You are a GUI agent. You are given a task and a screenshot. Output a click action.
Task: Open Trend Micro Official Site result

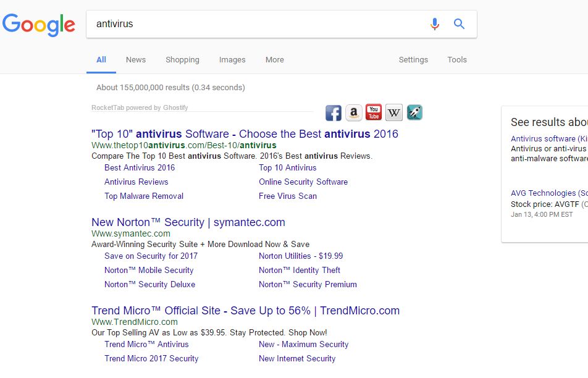[x=245, y=311]
